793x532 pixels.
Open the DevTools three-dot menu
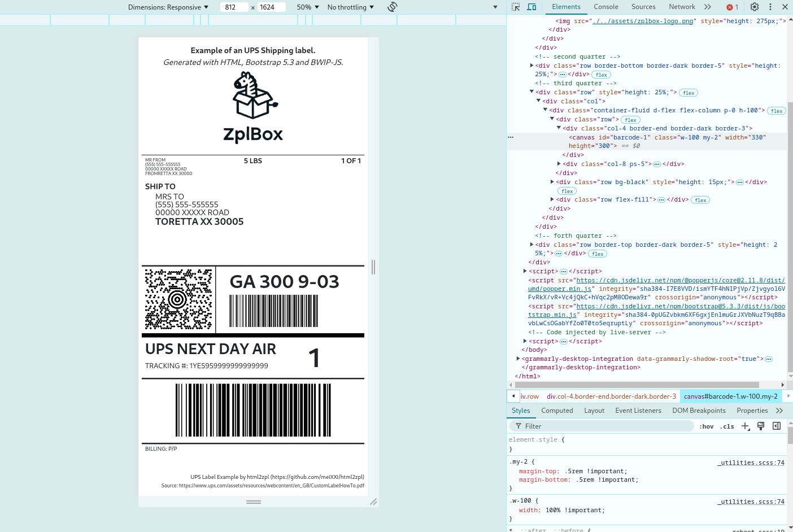coord(770,7)
